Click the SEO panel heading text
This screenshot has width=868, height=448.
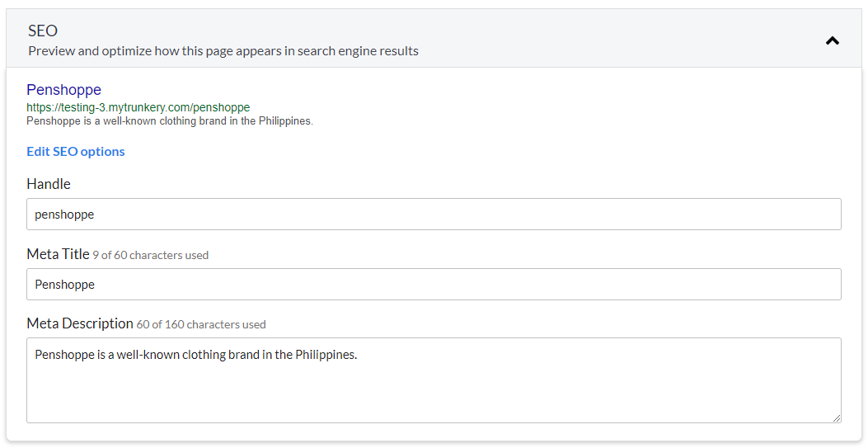43,31
